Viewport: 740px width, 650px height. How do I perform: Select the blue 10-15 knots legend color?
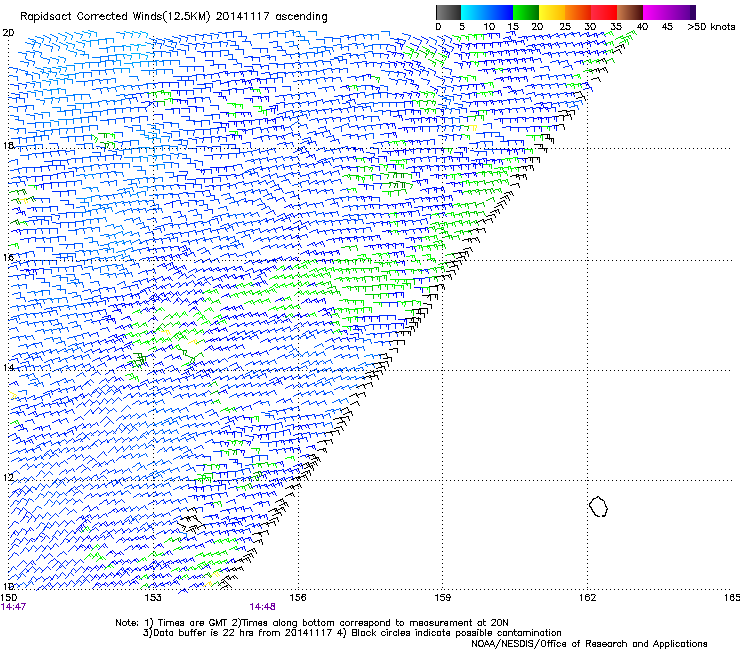tap(500, 12)
